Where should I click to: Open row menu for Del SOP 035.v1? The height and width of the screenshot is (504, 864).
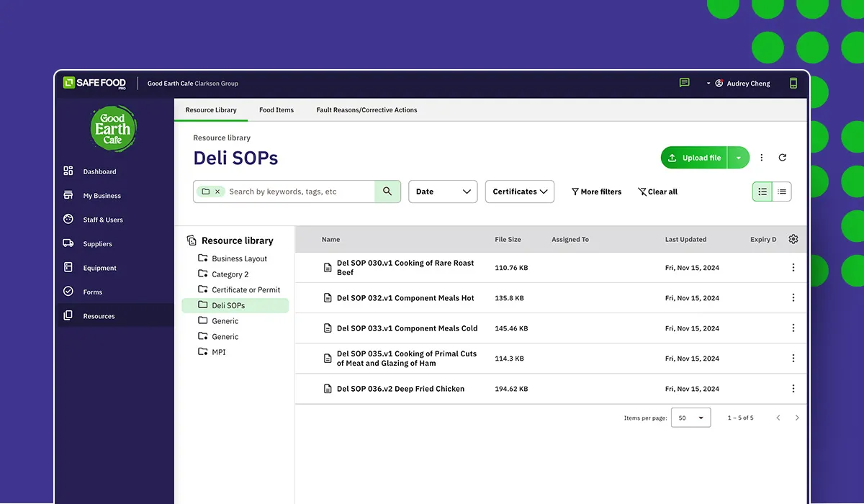coord(793,359)
